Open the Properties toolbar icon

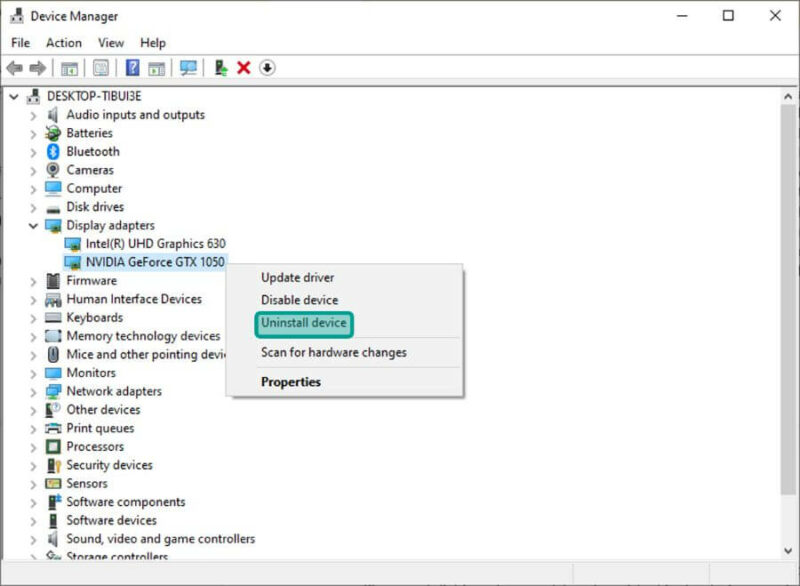pos(101,68)
